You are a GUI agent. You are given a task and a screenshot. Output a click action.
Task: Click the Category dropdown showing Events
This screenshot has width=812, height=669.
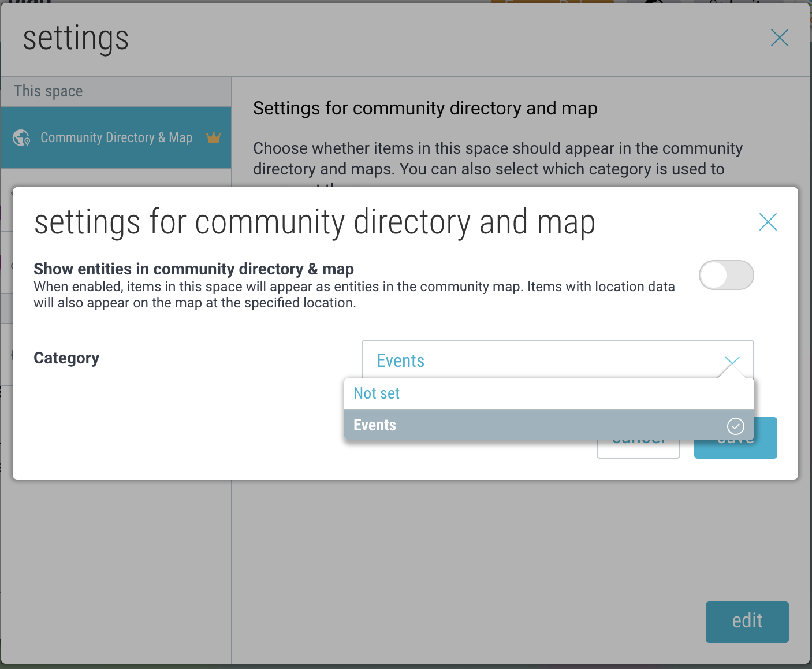pyautogui.click(x=543, y=360)
